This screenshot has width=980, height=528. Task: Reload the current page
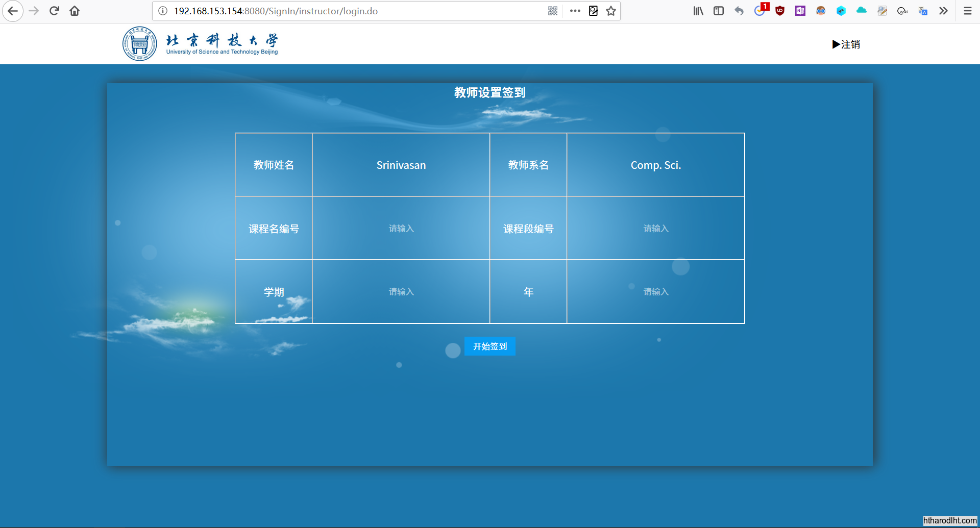tap(54, 11)
